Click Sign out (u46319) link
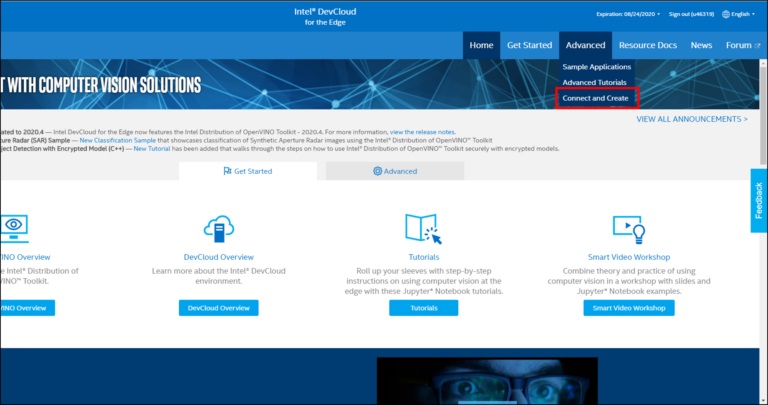Image resolution: width=768 pixels, height=405 pixels. coord(691,14)
